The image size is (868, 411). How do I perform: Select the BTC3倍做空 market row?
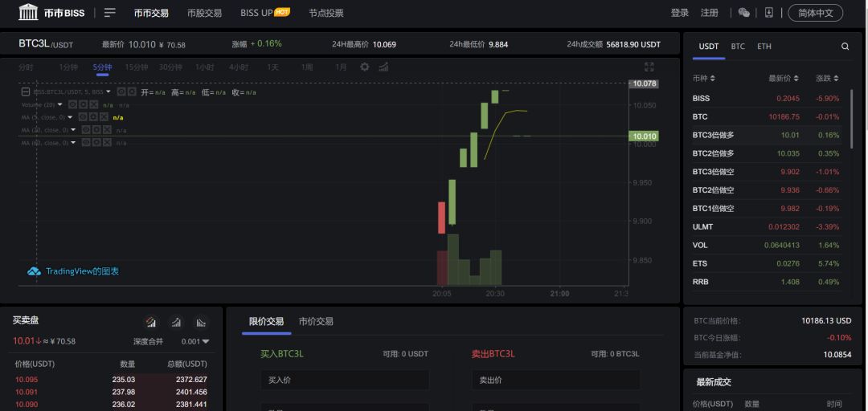tap(767, 172)
